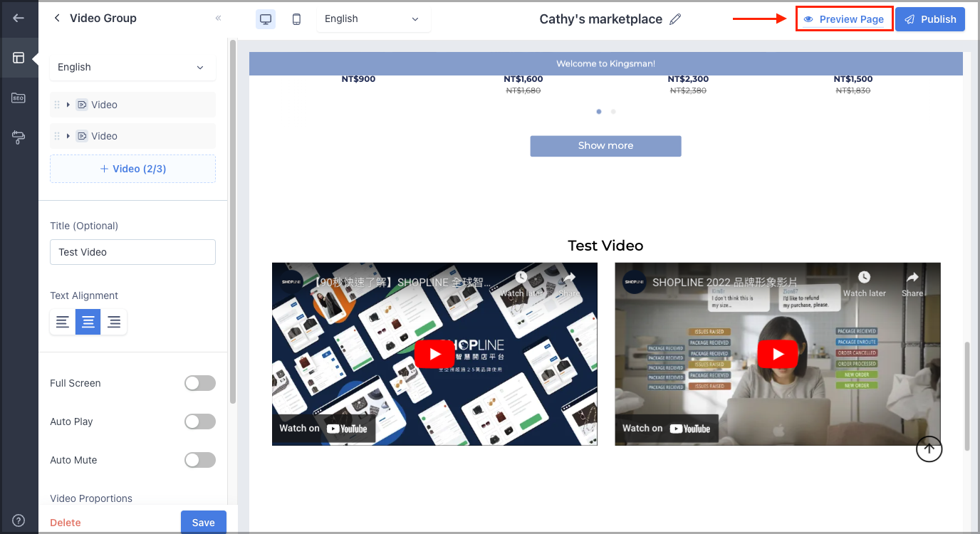Image resolution: width=980 pixels, height=534 pixels.
Task: Click the Delete link
Action: point(66,523)
